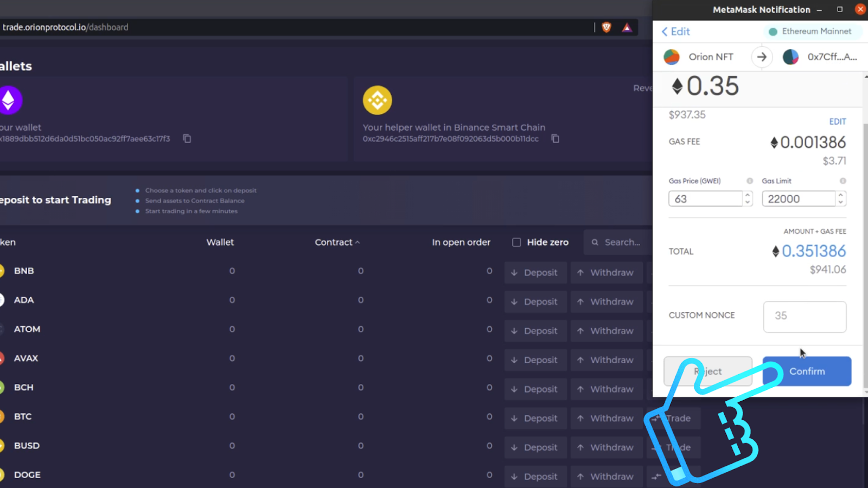This screenshot has width=868, height=488.
Task: Select the ATOM token name
Action: [x=27, y=329]
